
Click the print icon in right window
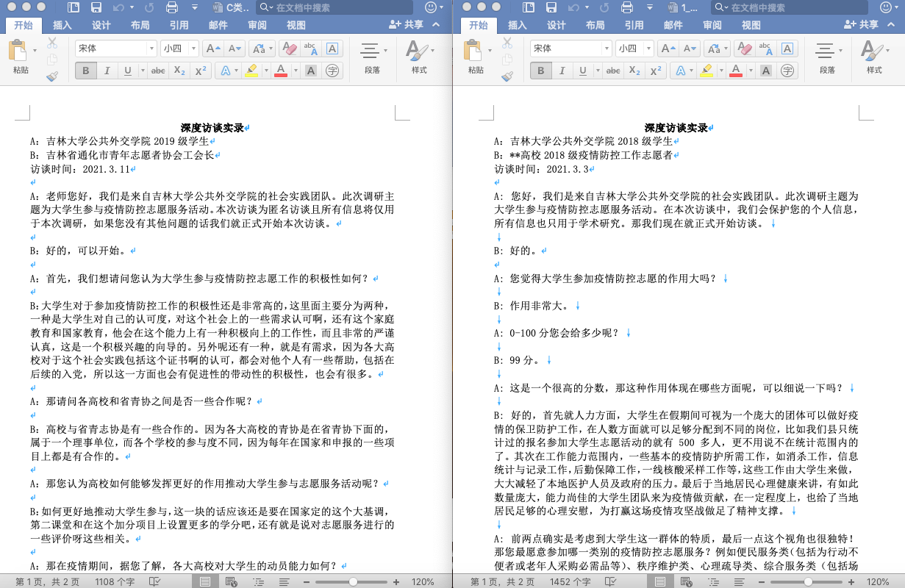tap(627, 8)
